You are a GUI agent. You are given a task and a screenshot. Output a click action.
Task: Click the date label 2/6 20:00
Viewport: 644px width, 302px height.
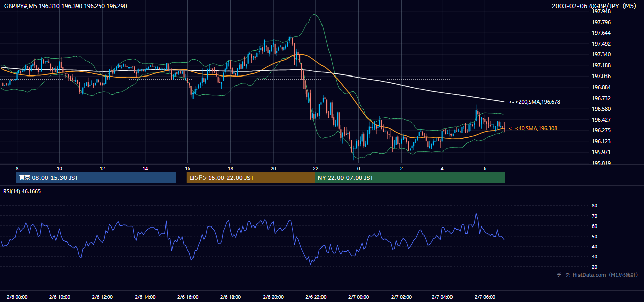pos(273,297)
